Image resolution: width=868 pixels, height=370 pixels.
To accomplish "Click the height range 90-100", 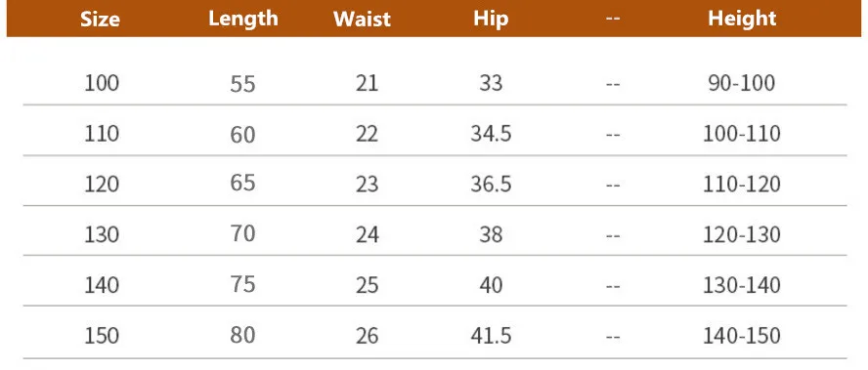I will click(x=742, y=84).
